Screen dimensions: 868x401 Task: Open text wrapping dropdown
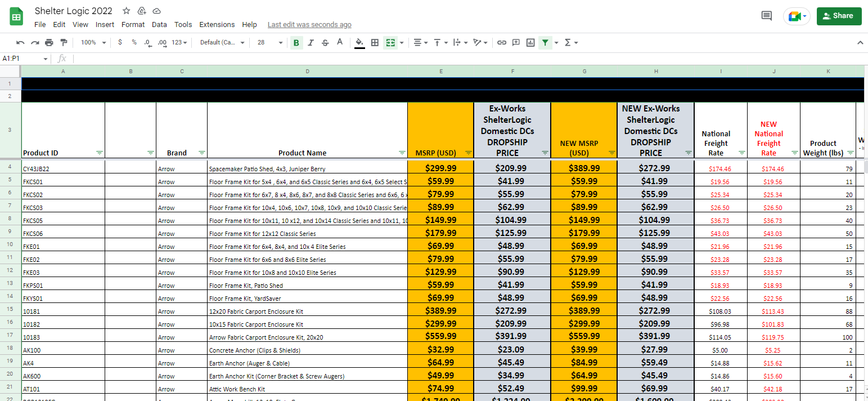click(460, 42)
